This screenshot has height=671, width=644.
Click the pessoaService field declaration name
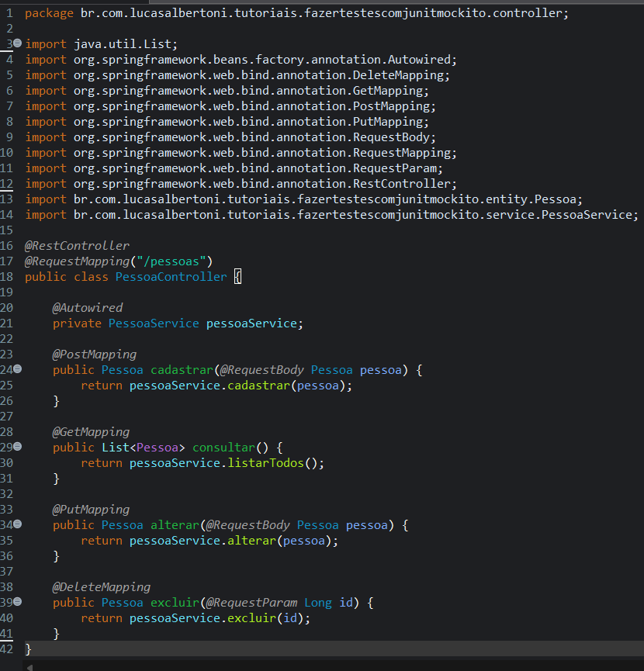pyautogui.click(x=251, y=323)
